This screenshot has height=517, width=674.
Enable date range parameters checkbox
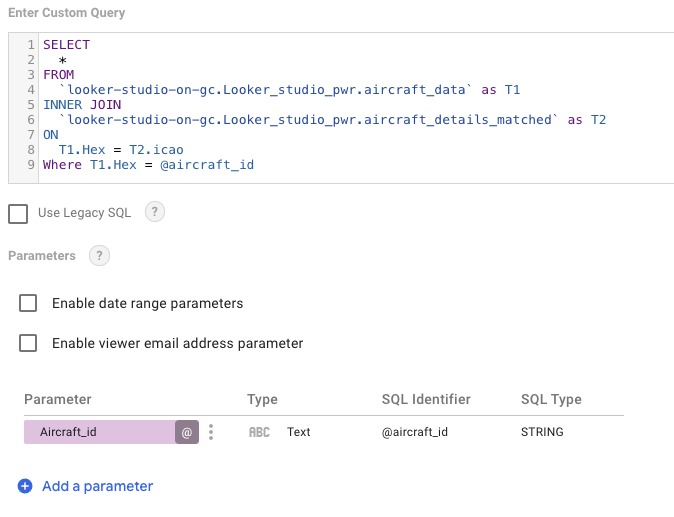point(28,303)
